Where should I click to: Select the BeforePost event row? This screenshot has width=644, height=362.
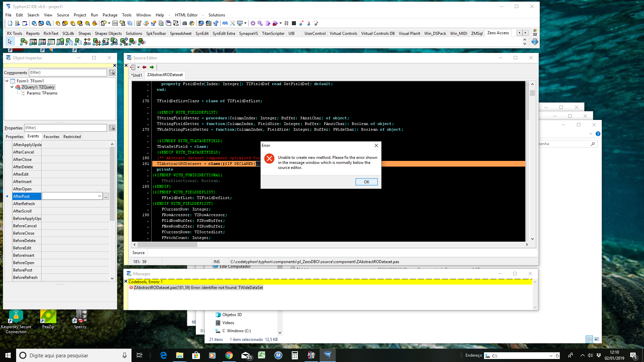tap(60, 270)
